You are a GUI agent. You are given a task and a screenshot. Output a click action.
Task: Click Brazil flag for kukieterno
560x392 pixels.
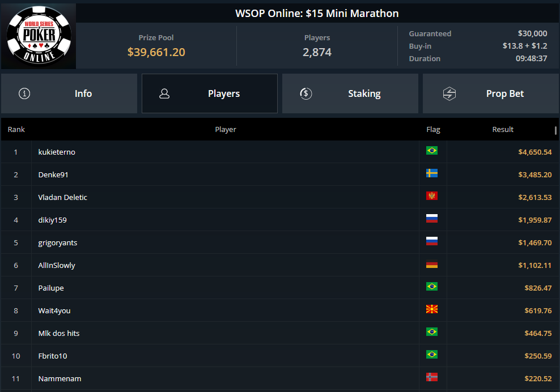pyautogui.click(x=432, y=151)
